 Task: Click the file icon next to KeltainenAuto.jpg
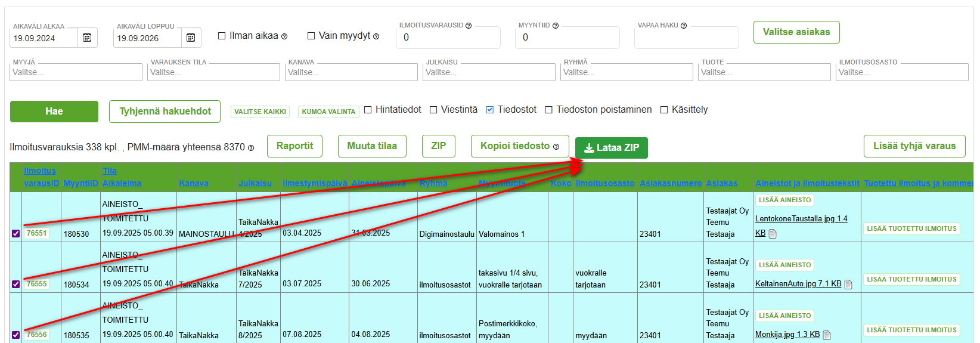(848, 285)
